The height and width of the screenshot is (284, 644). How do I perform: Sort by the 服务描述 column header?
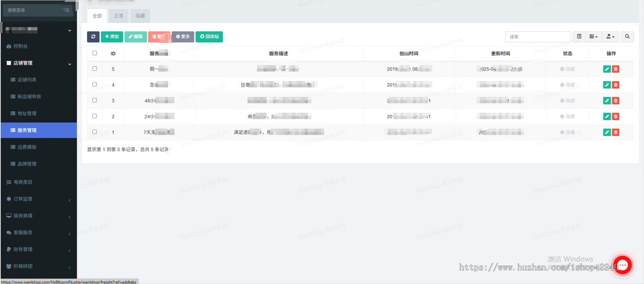[279, 54]
